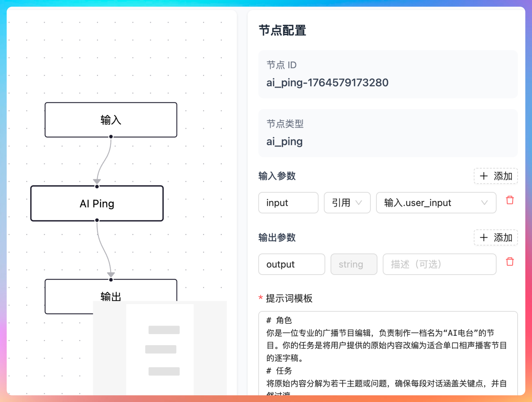The width and height of the screenshot is (532, 402).
Task: Delete the input parameter row
Action: click(x=510, y=200)
